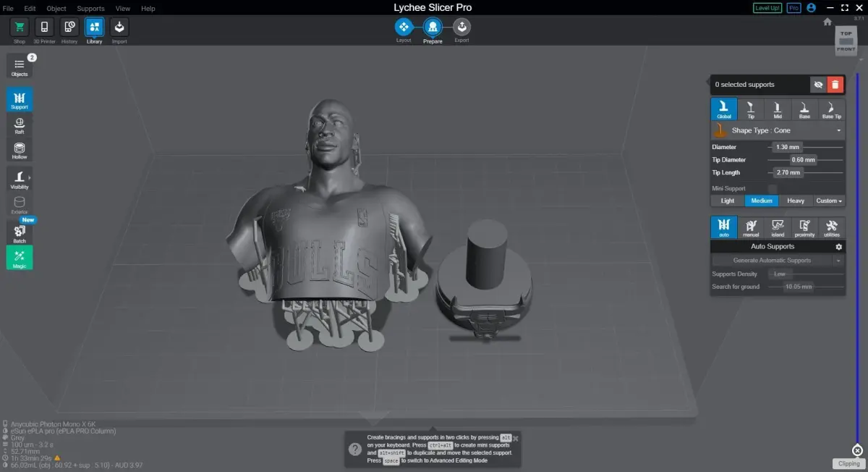Open the Supports menu

click(90, 9)
